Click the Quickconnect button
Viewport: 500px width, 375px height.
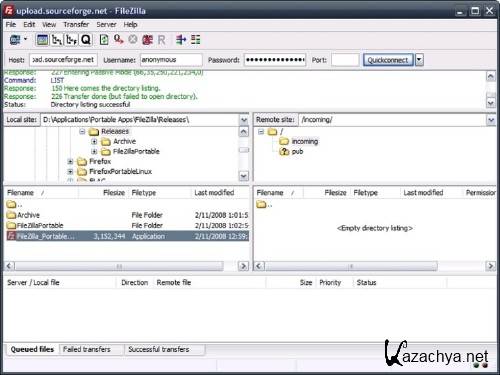[x=388, y=60]
